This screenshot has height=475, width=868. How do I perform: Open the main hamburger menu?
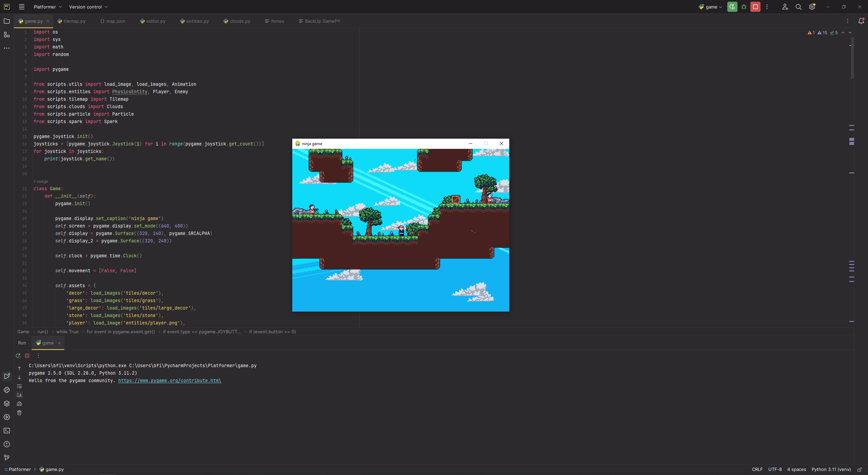tap(21, 7)
